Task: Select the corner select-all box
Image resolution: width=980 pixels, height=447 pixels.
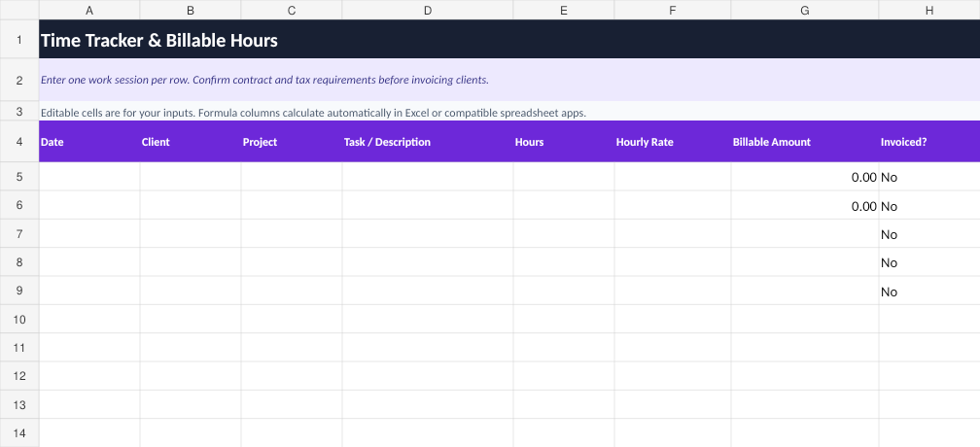Action: [19, 10]
